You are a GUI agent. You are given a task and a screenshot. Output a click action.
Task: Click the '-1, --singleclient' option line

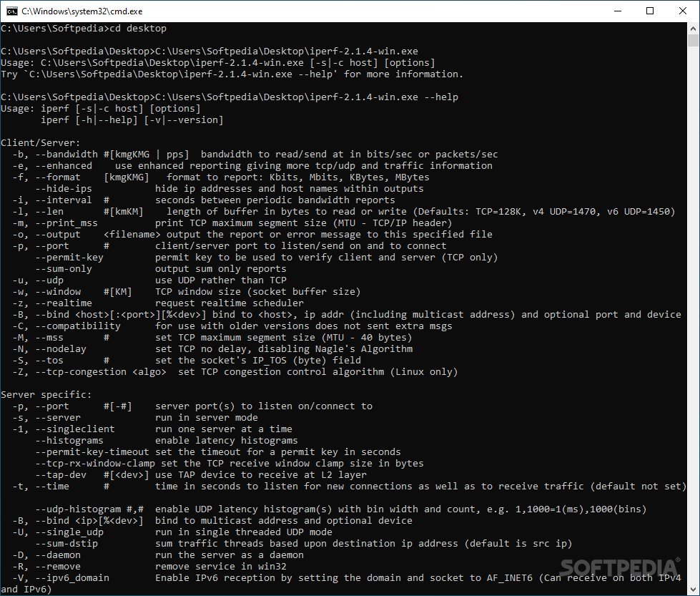(x=152, y=429)
